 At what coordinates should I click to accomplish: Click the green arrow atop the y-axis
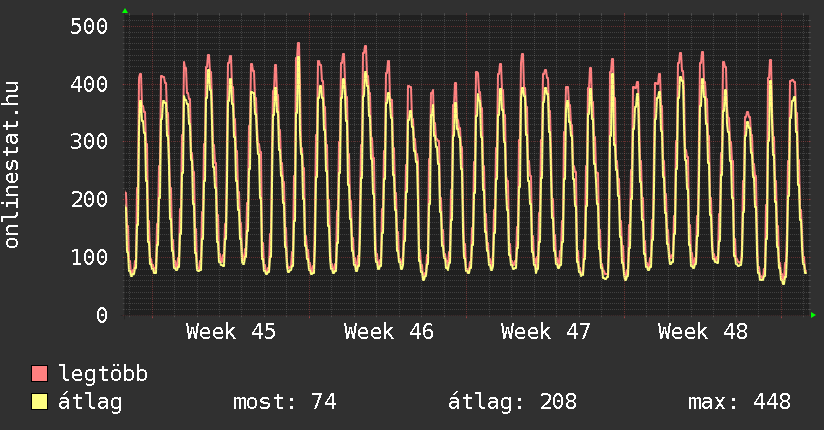coord(125,11)
